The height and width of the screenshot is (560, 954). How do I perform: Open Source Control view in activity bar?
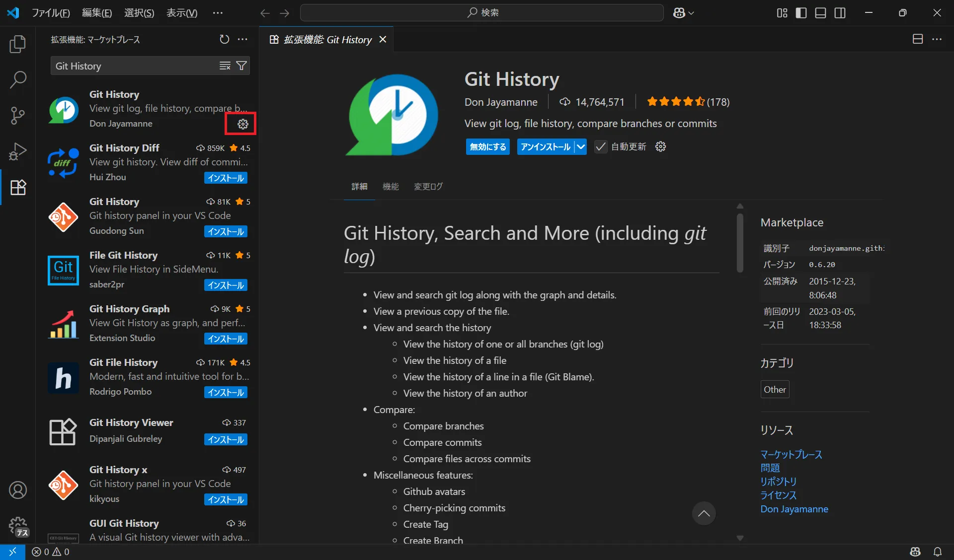coord(18,116)
